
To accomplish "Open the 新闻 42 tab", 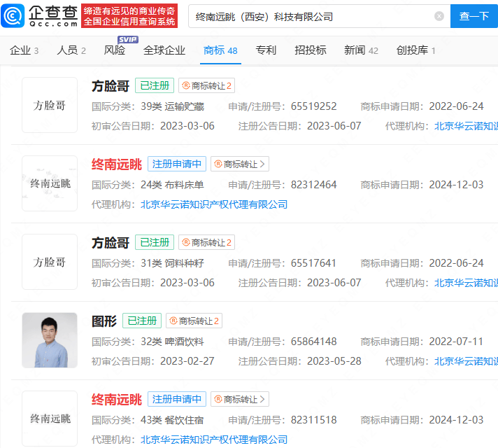I will coord(361,50).
